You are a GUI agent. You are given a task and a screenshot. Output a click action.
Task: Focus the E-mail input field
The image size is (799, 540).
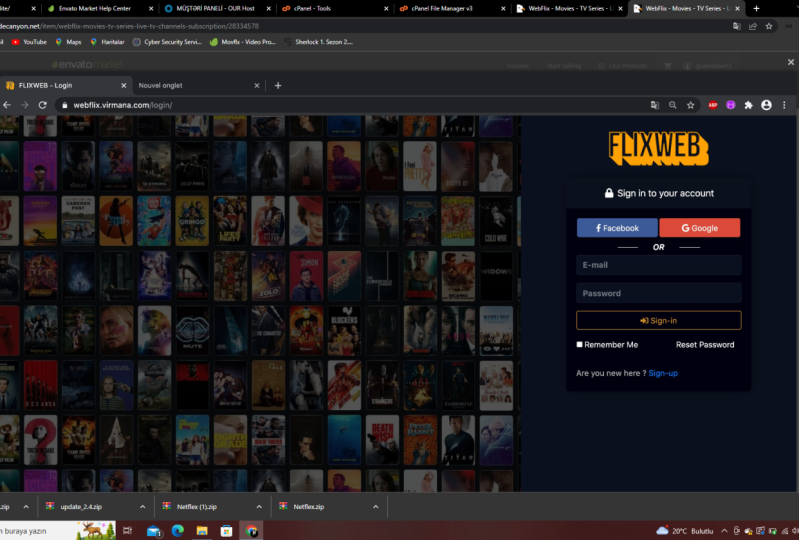click(658, 265)
